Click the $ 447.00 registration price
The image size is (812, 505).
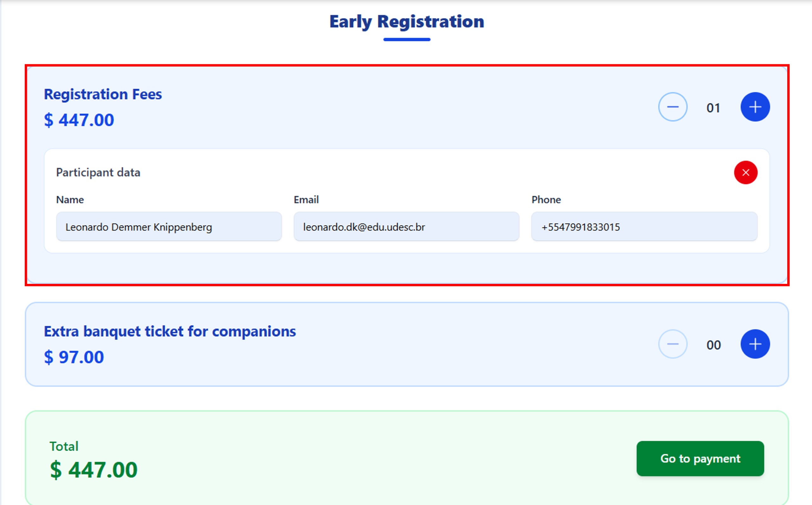[x=79, y=120]
